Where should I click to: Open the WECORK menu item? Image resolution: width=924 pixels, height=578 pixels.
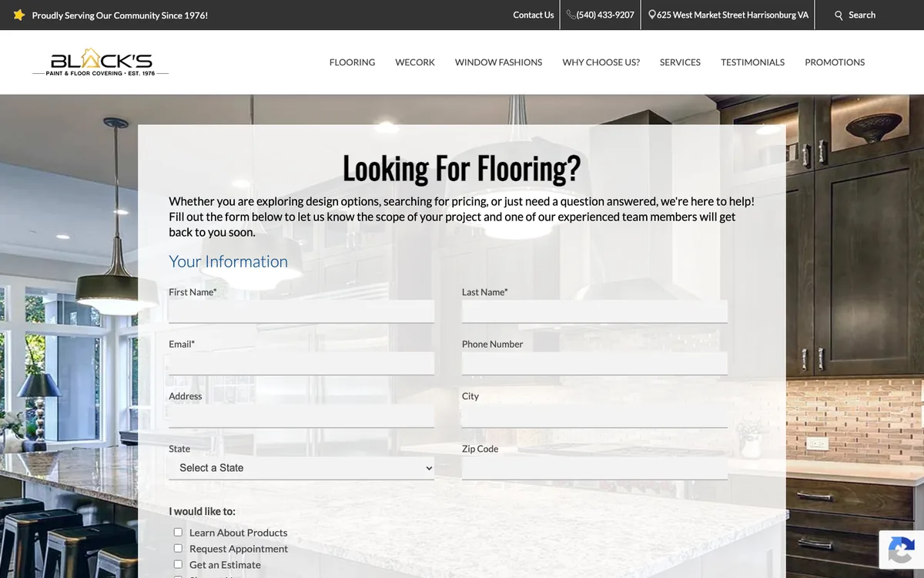click(415, 62)
